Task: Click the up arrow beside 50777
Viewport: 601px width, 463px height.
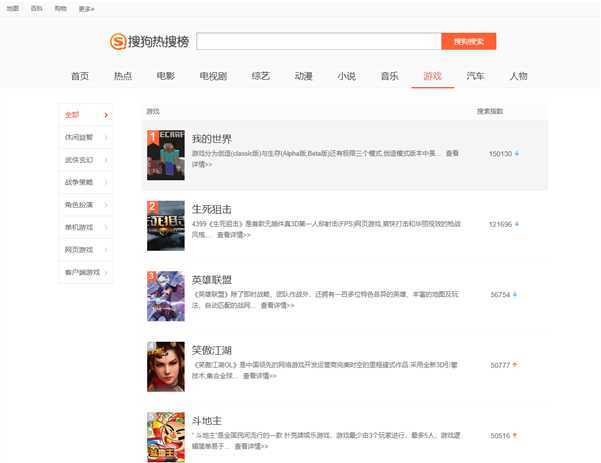Action: [515, 364]
